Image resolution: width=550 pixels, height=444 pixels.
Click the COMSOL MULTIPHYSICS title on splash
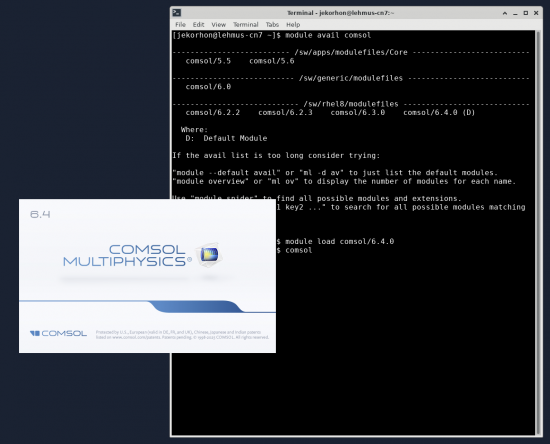(128, 255)
